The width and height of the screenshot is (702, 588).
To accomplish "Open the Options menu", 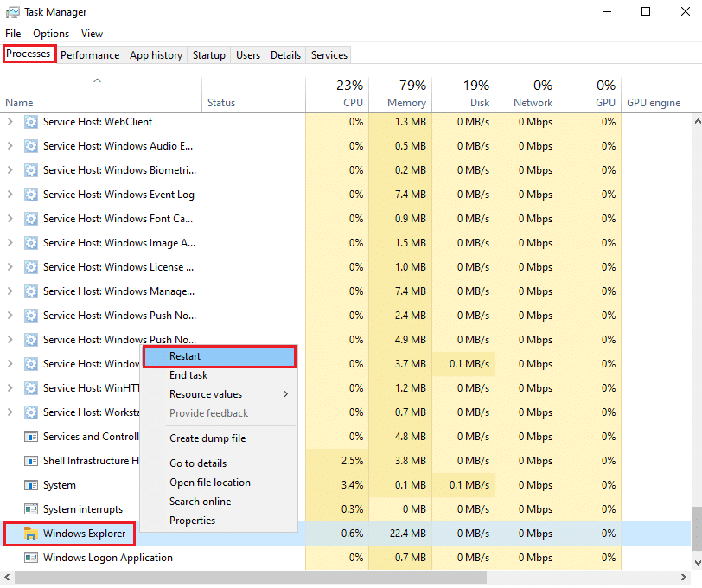I will pyautogui.click(x=50, y=33).
